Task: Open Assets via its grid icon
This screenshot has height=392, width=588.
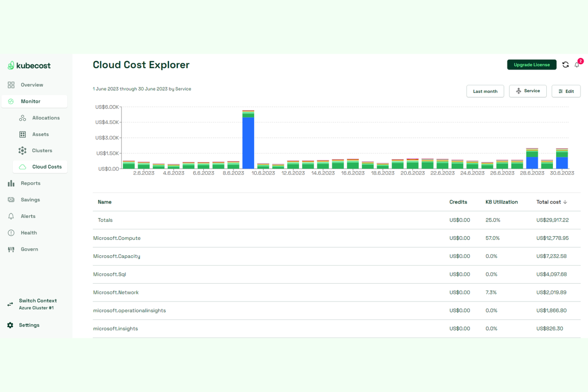Action: click(23, 134)
